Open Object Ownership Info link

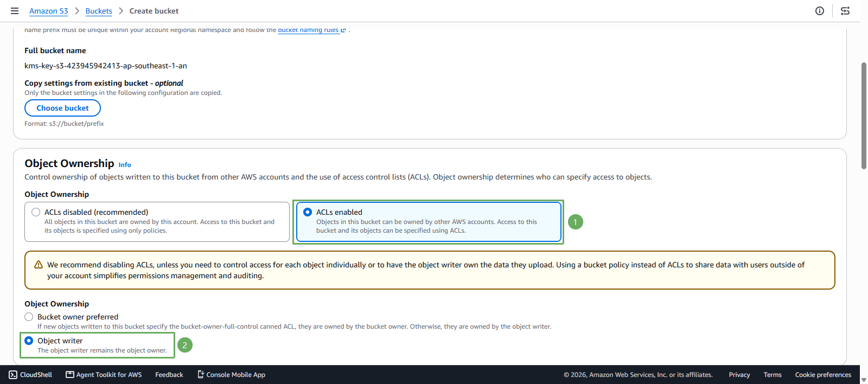(125, 165)
